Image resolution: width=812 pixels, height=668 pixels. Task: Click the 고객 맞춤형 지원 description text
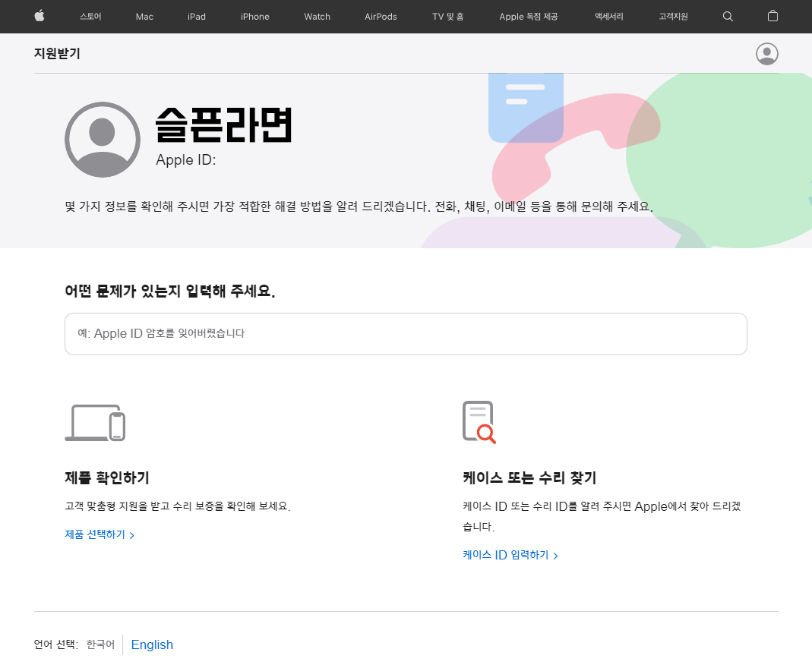point(178,506)
